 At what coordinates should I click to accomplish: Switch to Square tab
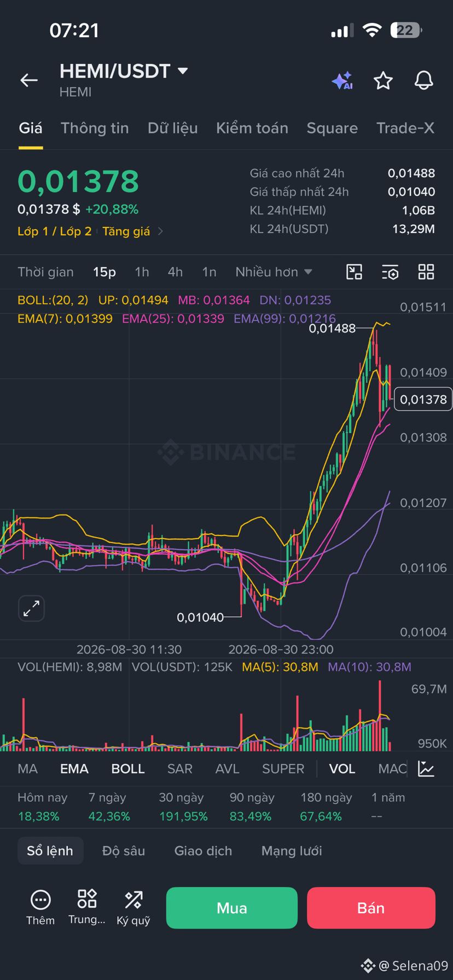pyautogui.click(x=332, y=128)
